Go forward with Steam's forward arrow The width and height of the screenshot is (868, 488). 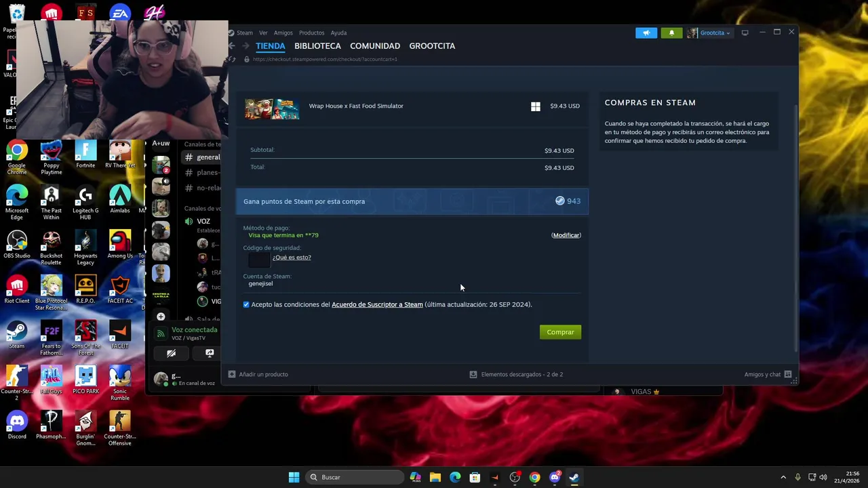click(x=245, y=46)
